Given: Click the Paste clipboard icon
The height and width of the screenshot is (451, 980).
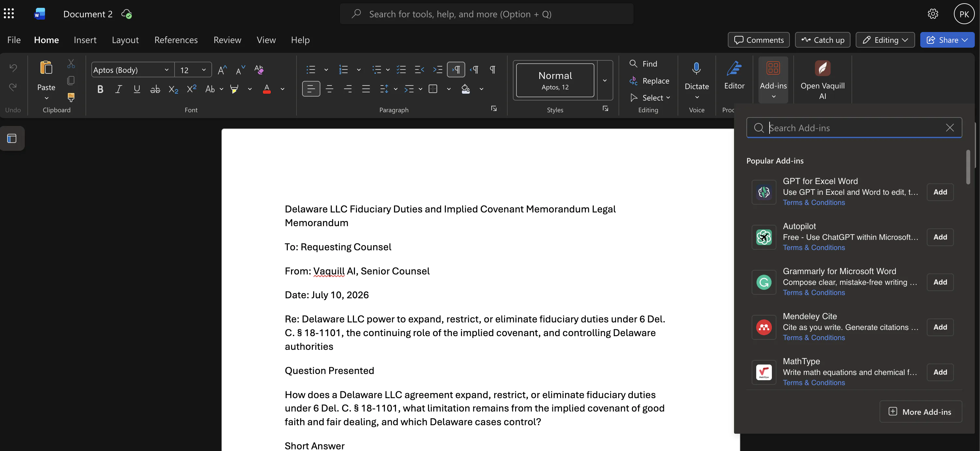Looking at the screenshot, I should tap(46, 68).
